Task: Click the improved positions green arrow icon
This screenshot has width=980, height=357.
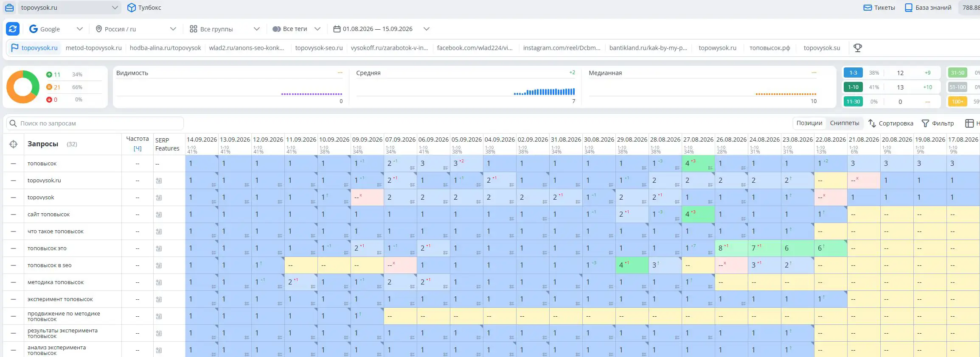Action: pyautogui.click(x=49, y=75)
